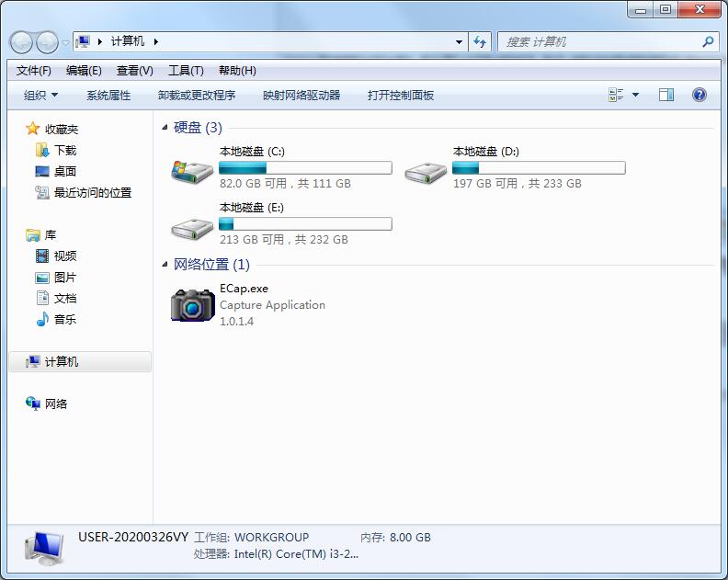The height and width of the screenshot is (580, 728).
Task: Click the C: drive usage bar
Action: [305, 168]
